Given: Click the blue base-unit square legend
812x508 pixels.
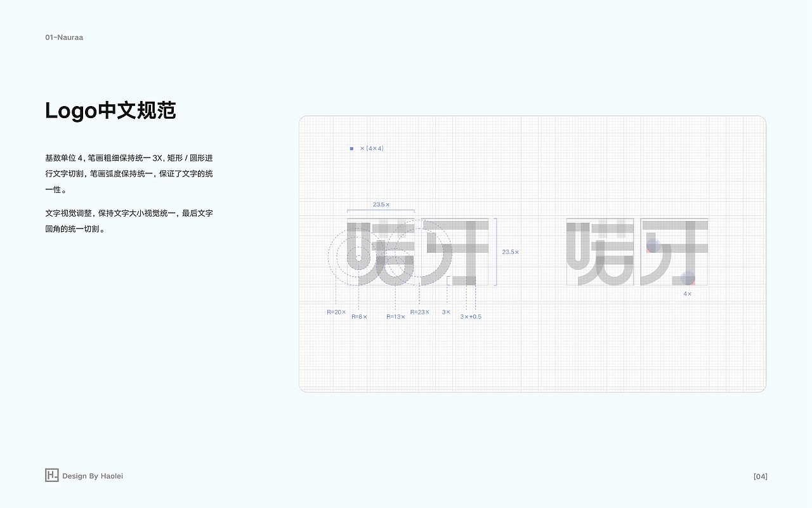Looking at the screenshot, I should coord(351,147).
